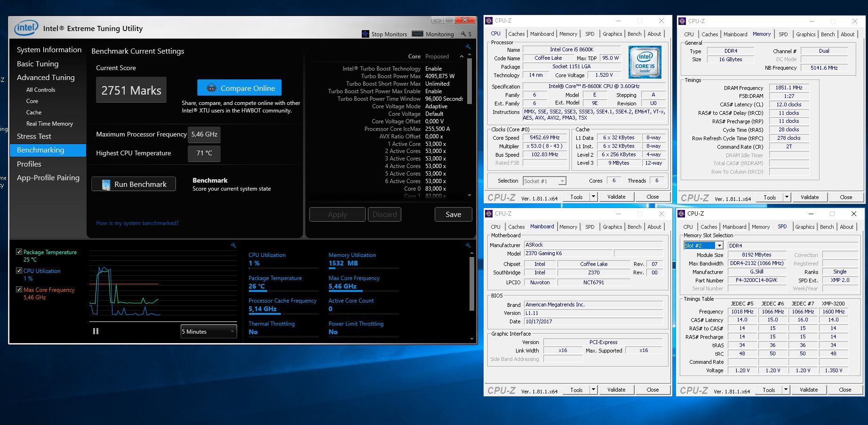This screenshot has width=868, height=425.
Task: Toggle CPU Utilization checkbox
Action: 19,271
